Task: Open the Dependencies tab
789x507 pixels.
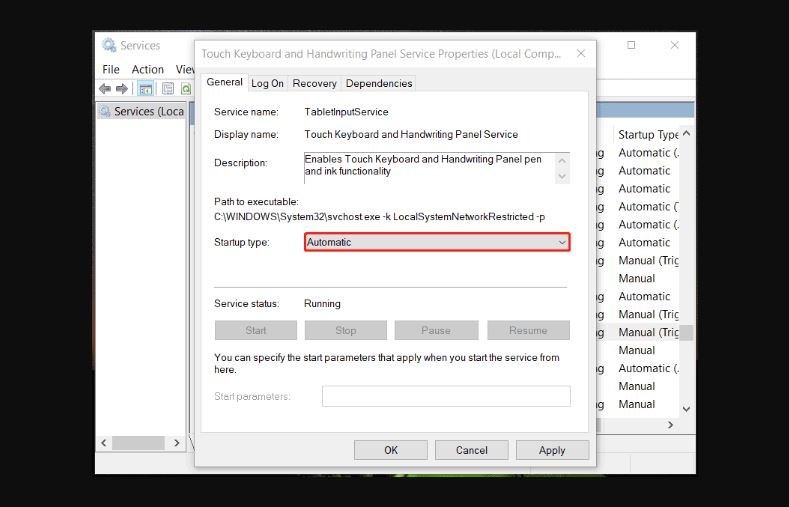Action: click(379, 83)
